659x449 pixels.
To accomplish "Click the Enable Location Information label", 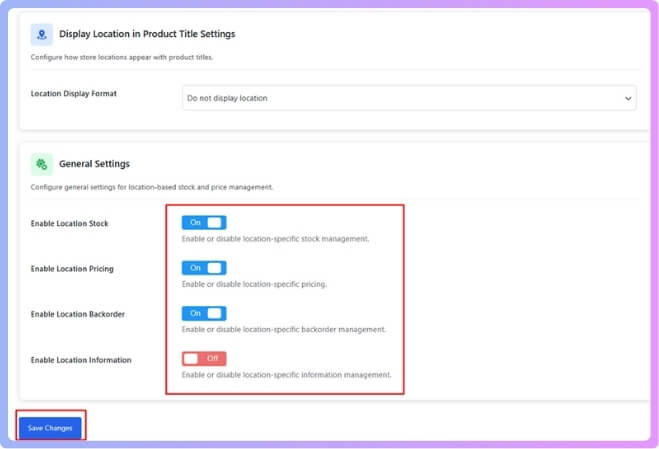I will (x=81, y=360).
